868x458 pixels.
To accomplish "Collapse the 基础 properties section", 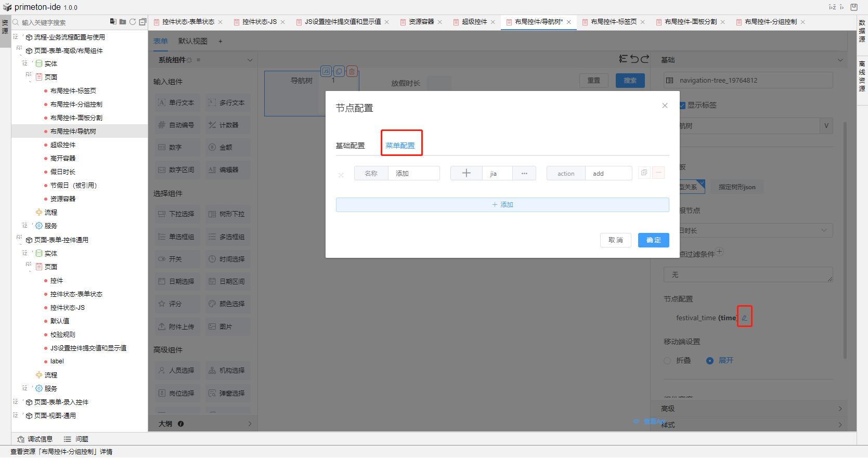I will coord(839,60).
